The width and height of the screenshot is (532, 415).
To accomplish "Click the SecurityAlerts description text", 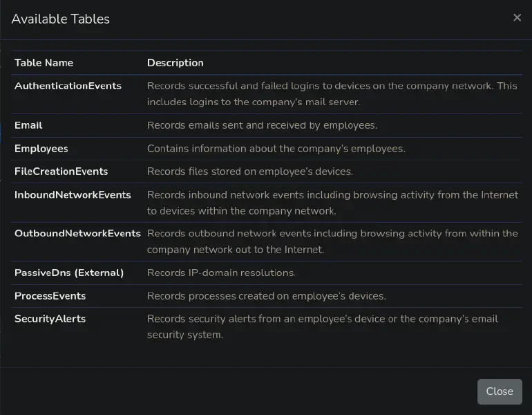I will 322,326.
